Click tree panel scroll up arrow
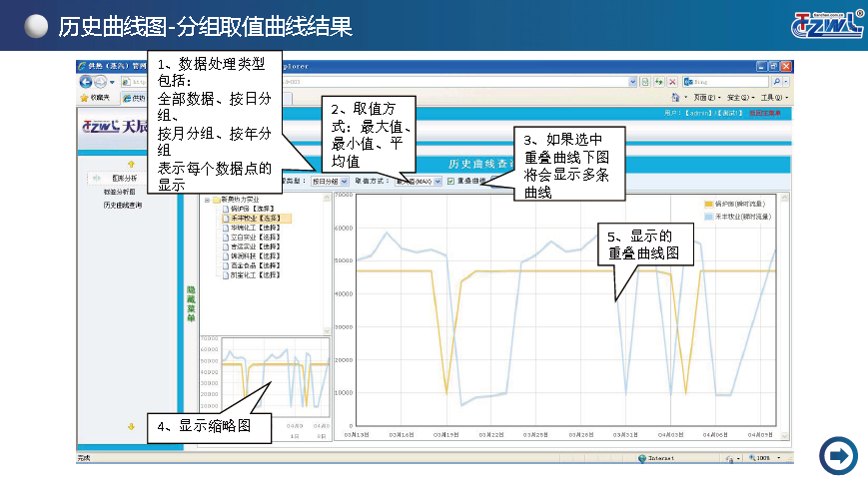The image size is (868, 487). point(327,198)
